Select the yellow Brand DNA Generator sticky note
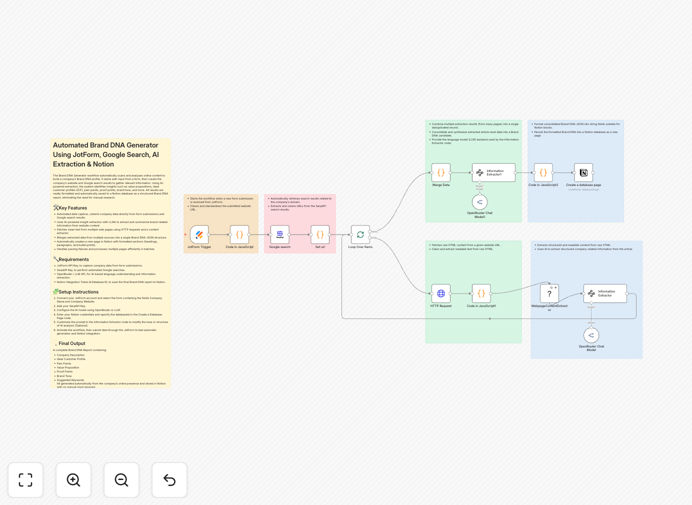692x505 pixels. pyautogui.click(x=111, y=264)
